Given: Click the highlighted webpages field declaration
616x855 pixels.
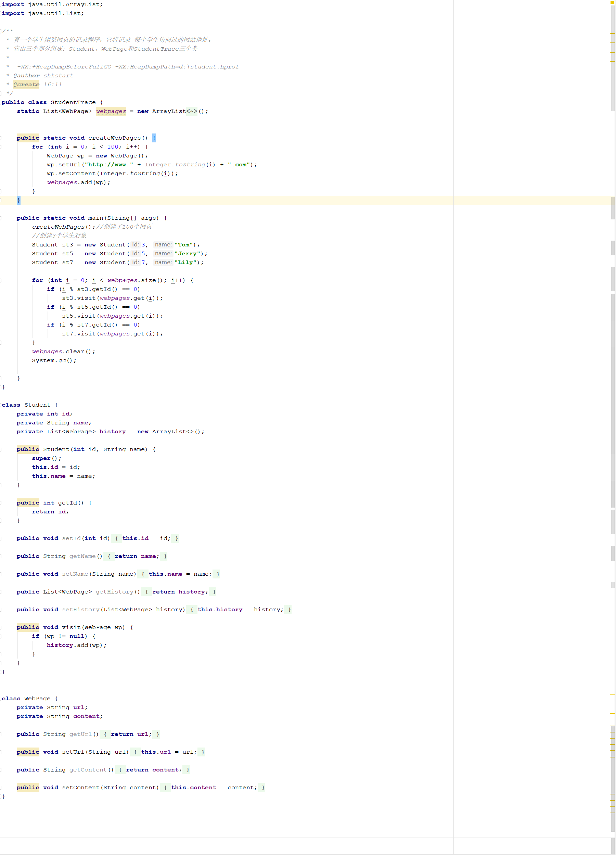Looking at the screenshot, I should point(111,111).
